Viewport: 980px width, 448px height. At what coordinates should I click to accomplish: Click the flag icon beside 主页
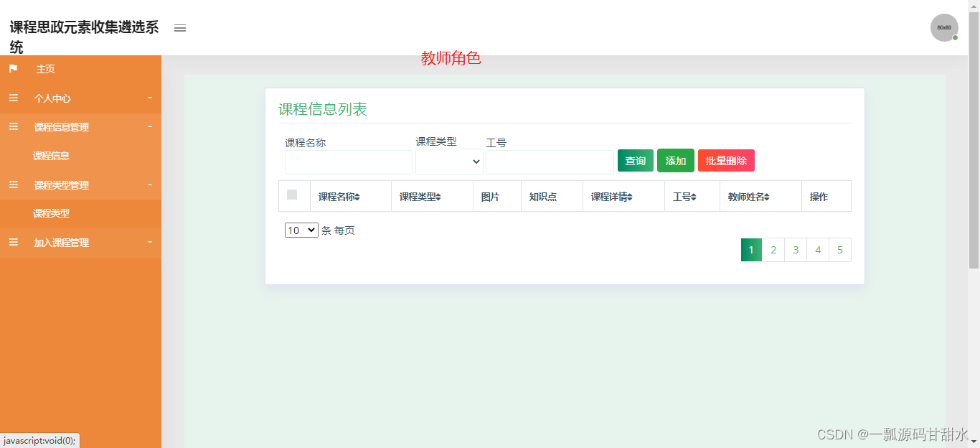point(13,69)
